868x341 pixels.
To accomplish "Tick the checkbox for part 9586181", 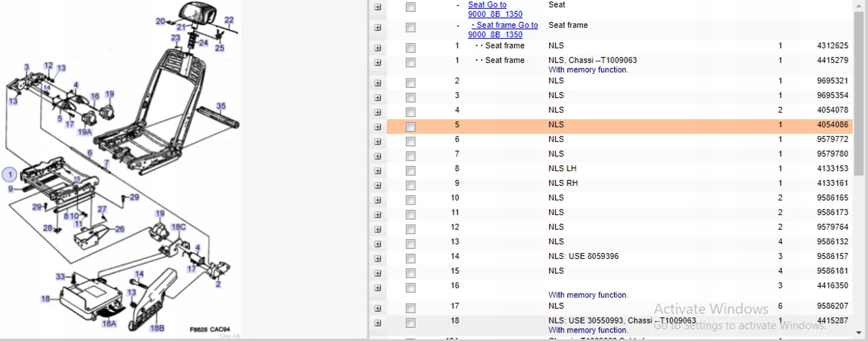I will [410, 273].
